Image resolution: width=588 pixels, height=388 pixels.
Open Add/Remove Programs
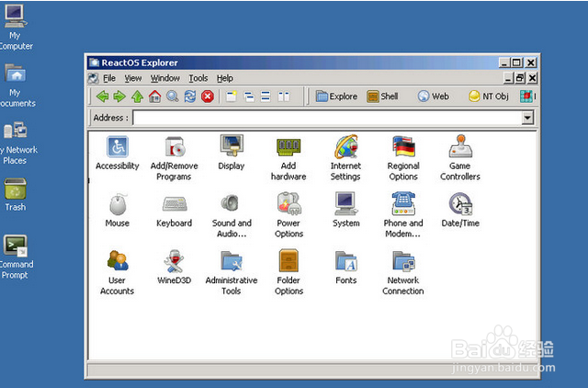click(174, 158)
